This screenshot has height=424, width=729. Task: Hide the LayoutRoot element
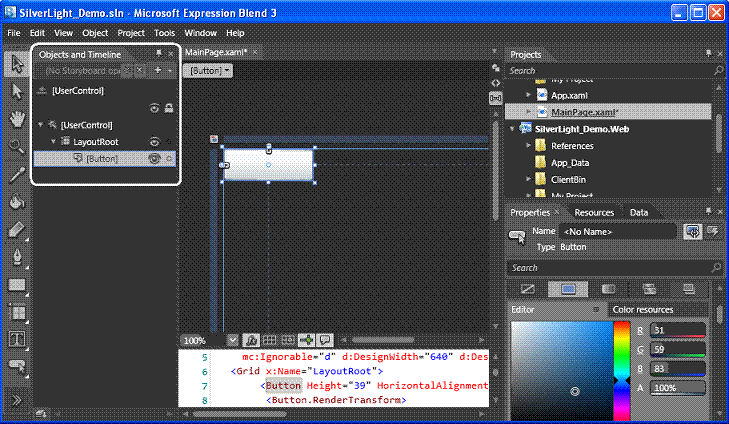click(154, 142)
